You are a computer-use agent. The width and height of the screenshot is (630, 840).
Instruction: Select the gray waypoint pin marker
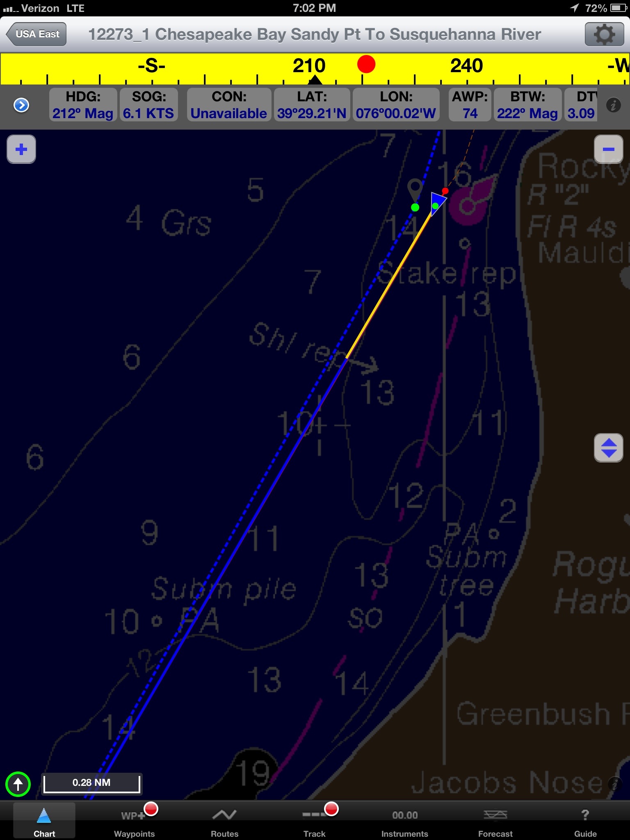(415, 191)
